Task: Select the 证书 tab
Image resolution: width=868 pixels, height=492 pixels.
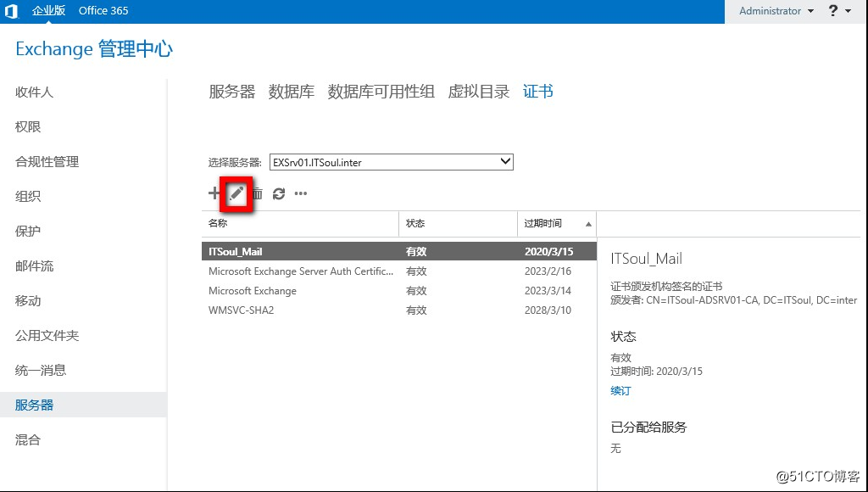Action: pyautogui.click(x=538, y=92)
